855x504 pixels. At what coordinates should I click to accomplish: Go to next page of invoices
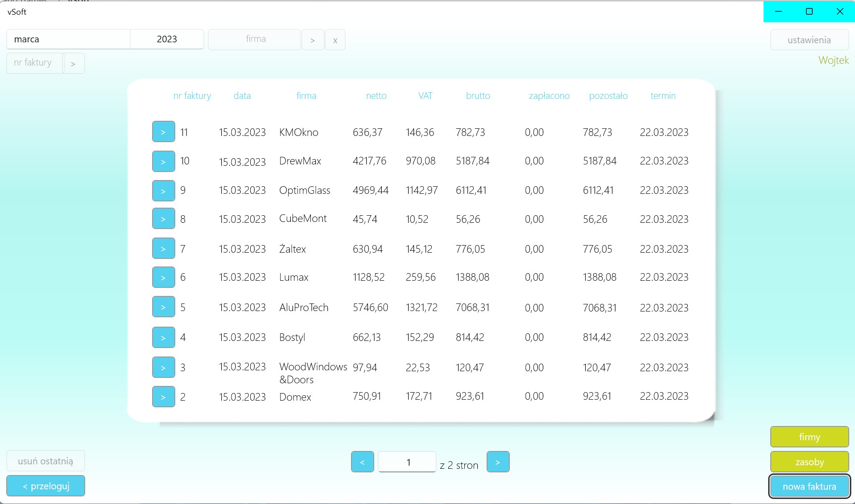(x=498, y=462)
